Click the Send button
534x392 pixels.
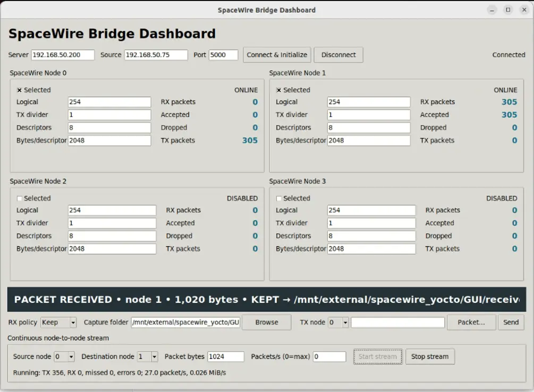pos(511,322)
